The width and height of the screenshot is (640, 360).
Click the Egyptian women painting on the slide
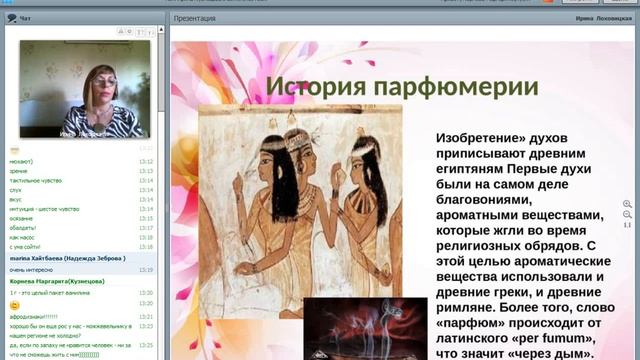pyautogui.click(x=300, y=204)
